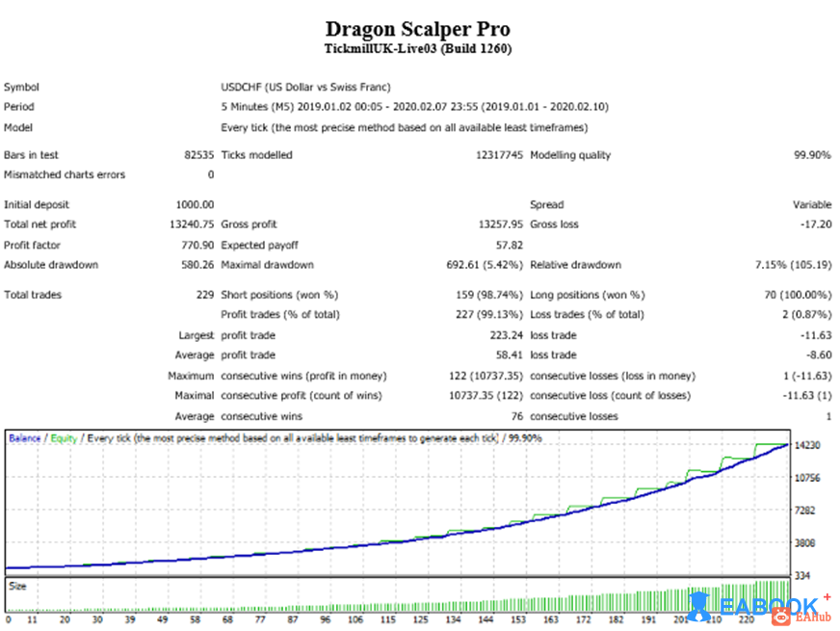840x631 pixels.
Task: Click the 58 tick on the trade axis
Action: tap(195, 619)
